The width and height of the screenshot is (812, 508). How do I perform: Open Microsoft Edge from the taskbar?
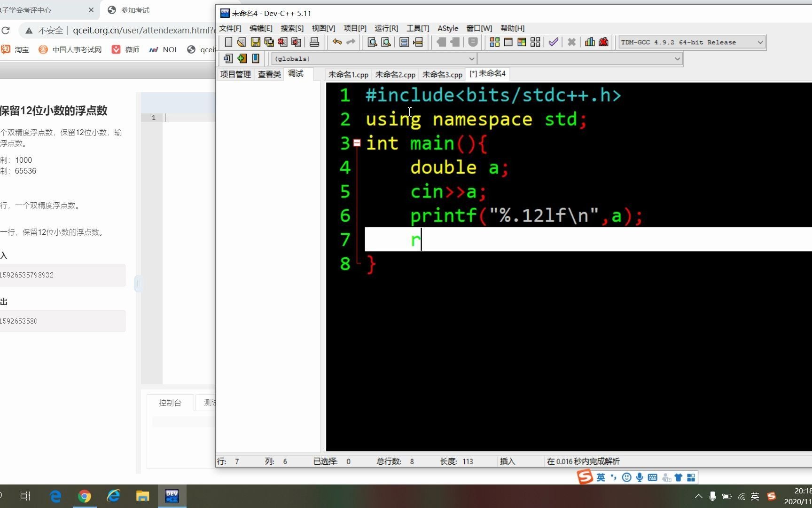[55, 496]
